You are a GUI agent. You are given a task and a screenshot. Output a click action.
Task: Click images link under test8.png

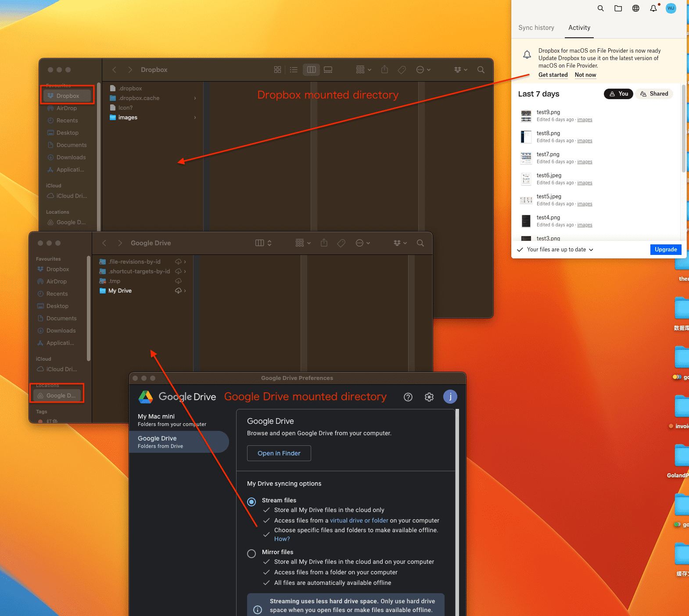(585, 141)
